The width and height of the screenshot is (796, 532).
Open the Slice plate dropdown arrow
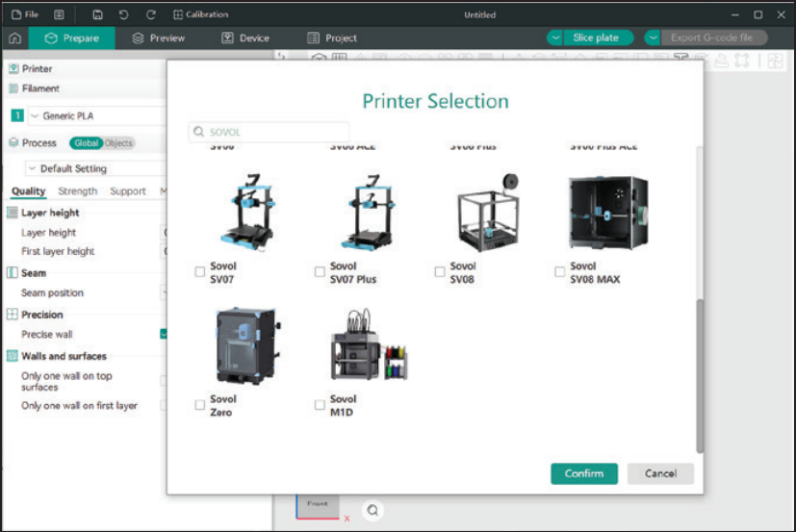pyautogui.click(x=555, y=38)
